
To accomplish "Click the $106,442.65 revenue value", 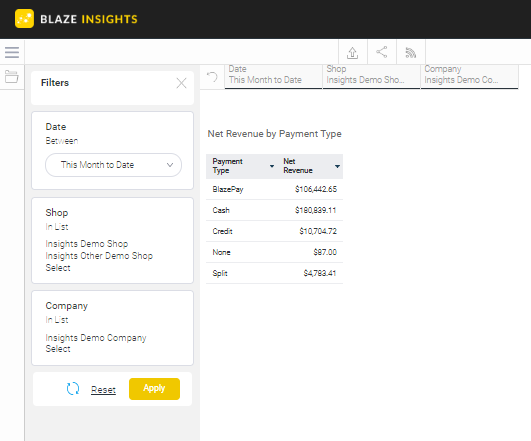I will [316, 189].
